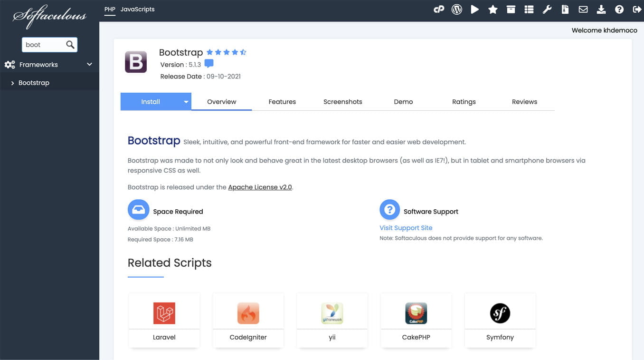Open the Laravel related script
The width and height of the screenshot is (644, 360).
pyautogui.click(x=164, y=320)
